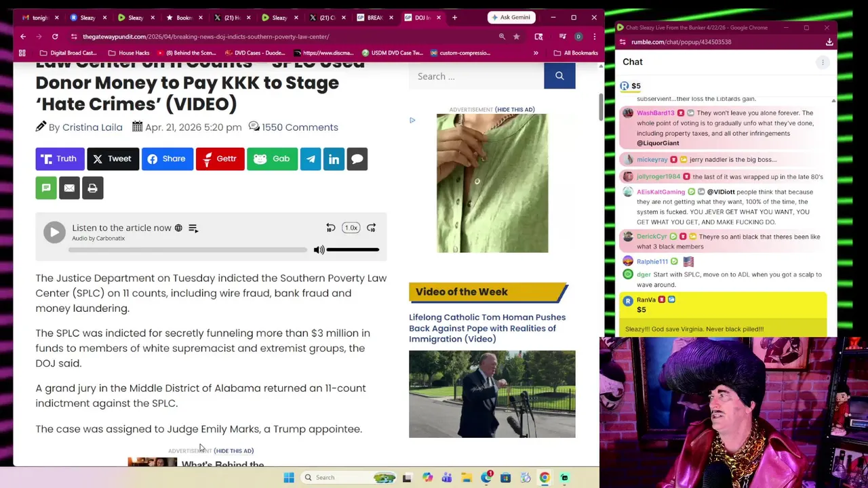868x488 pixels.
Task: Switch to the BREAK Gateway Pundit tab
Action: coord(375,18)
